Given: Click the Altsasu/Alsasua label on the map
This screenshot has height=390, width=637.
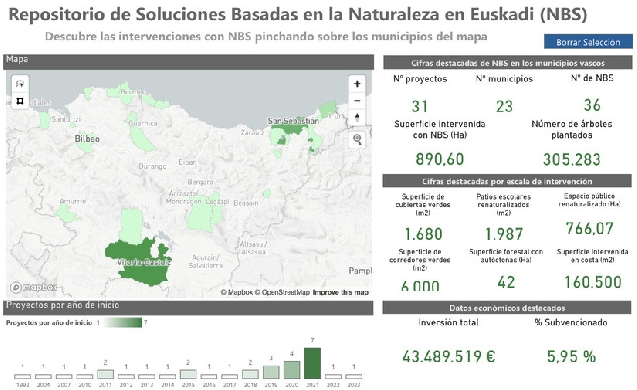Looking at the screenshot, I should pyautogui.click(x=253, y=248).
